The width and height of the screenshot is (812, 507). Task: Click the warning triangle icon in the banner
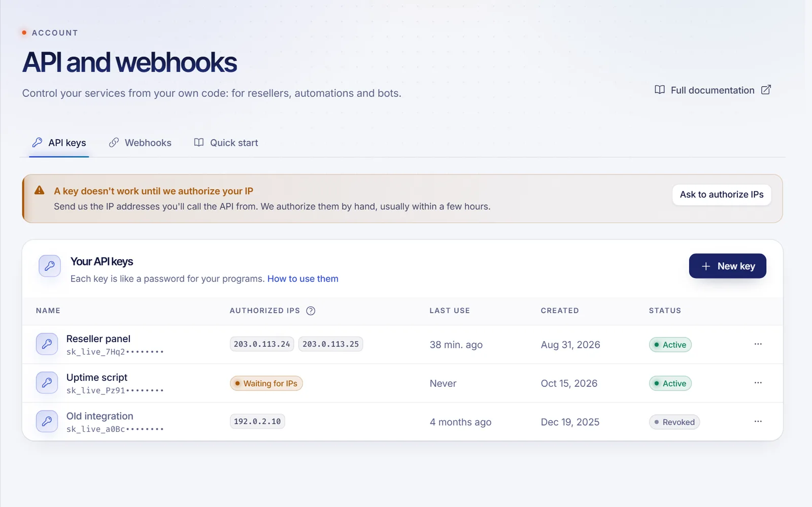point(39,190)
